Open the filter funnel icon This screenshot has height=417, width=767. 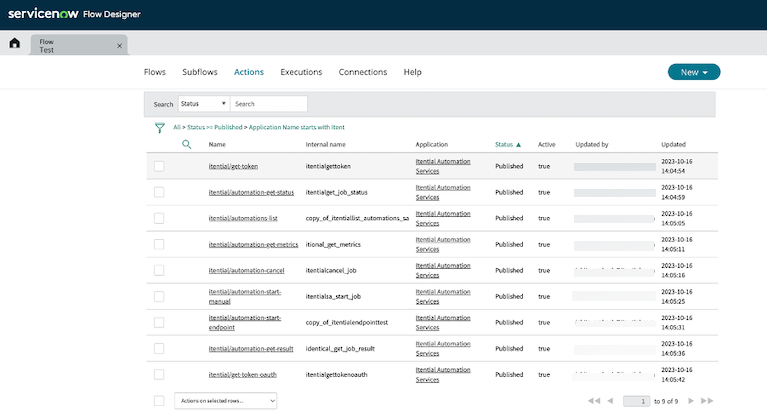tap(159, 128)
